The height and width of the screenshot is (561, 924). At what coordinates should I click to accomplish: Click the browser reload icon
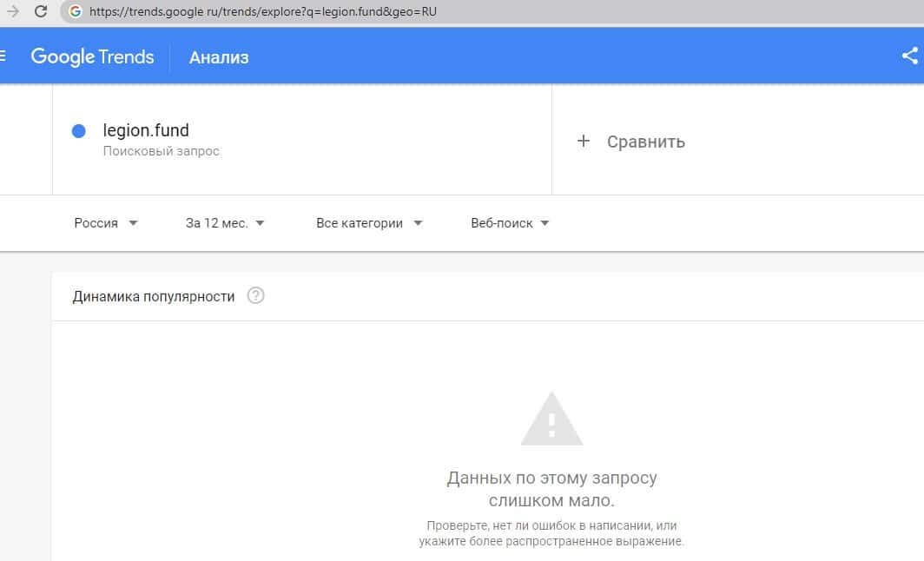point(40,12)
